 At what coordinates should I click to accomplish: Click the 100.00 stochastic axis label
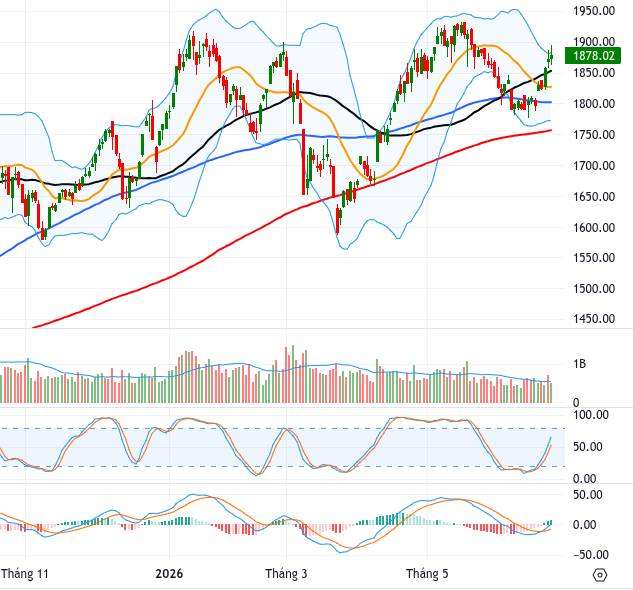pyautogui.click(x=591, y=415)
